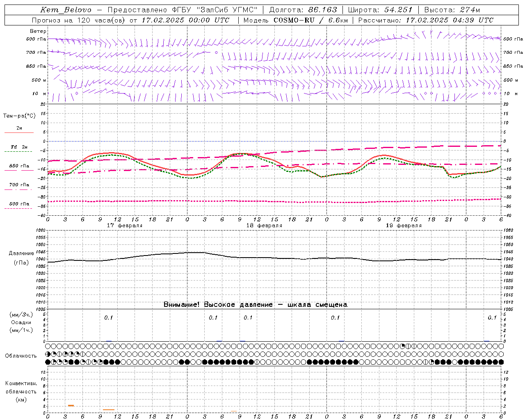The height and width of the screenshot is (420, 525).
Task: Click the (гПа) unit under Давление
Action: [x=21, y=263]
